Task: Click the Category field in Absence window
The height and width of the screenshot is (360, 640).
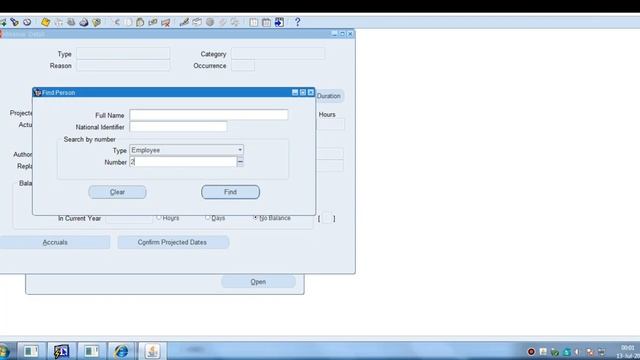Action: 278,53
